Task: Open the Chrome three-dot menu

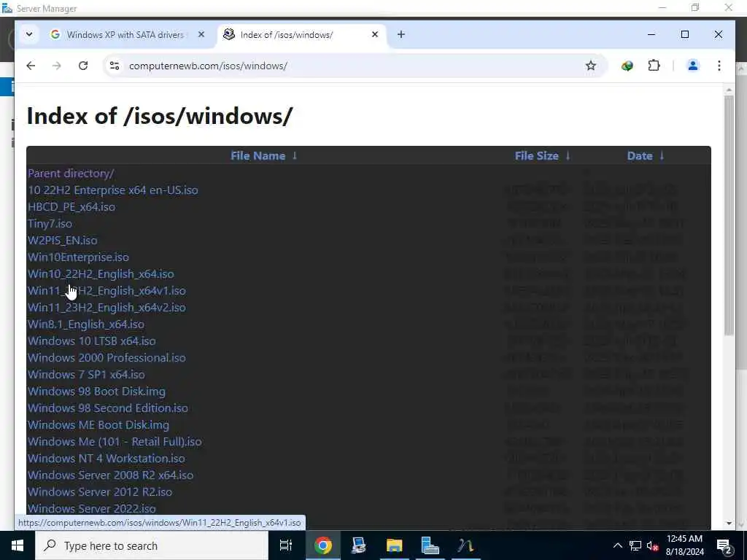Action: 719,66
